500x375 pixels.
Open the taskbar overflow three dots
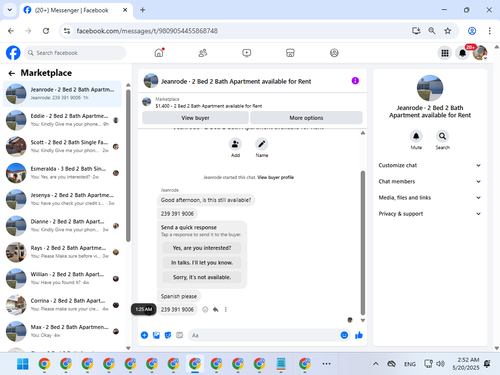[326, 364]
